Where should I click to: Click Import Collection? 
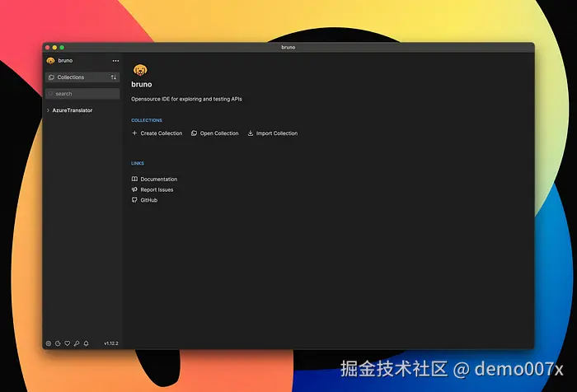click(277, 133)
